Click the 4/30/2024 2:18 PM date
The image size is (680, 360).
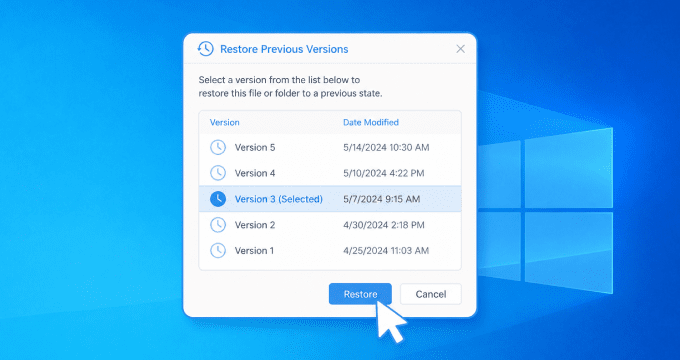(x=384, y=225)
